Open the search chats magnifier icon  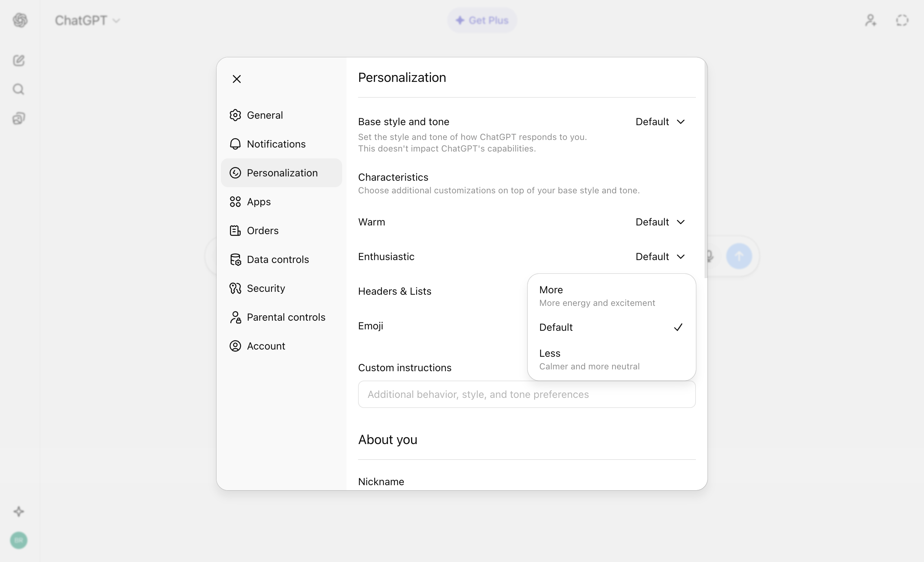pyautogui.click(x=19, y=89)
